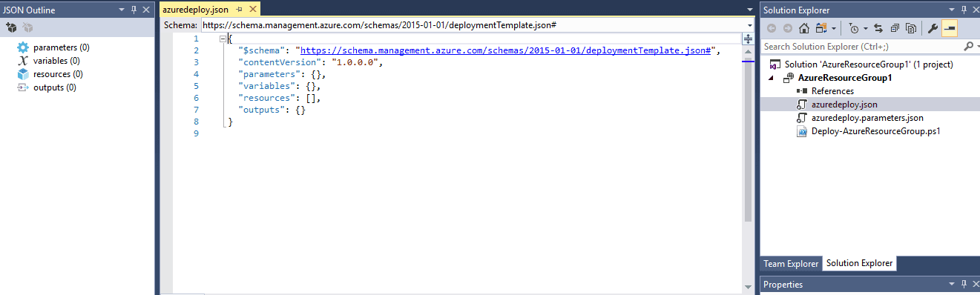Viewport: 980px width, 295px height.
Task: Click Collapse All icon in Solution Explorer
Action: [895, 28]
